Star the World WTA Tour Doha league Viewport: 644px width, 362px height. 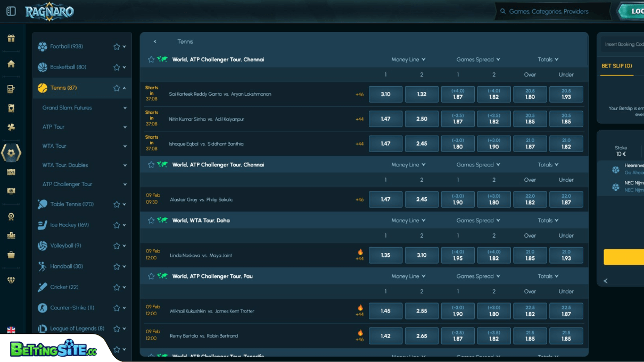[x=151, y=220]
